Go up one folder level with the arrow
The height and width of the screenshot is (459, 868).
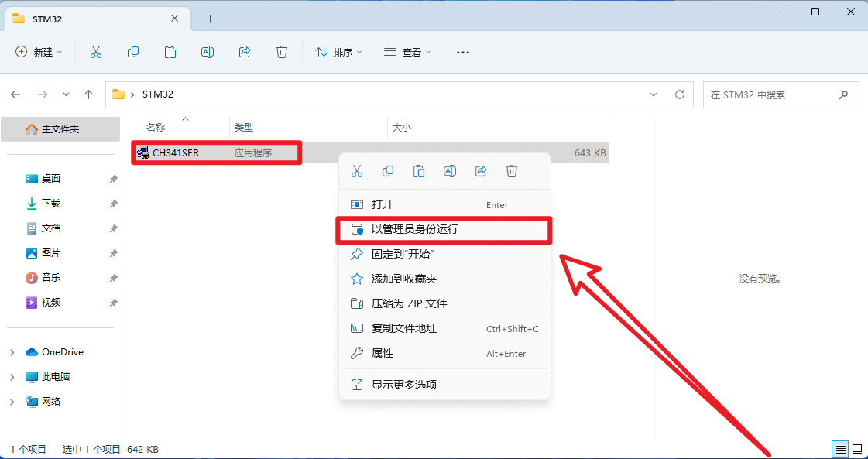88,94
